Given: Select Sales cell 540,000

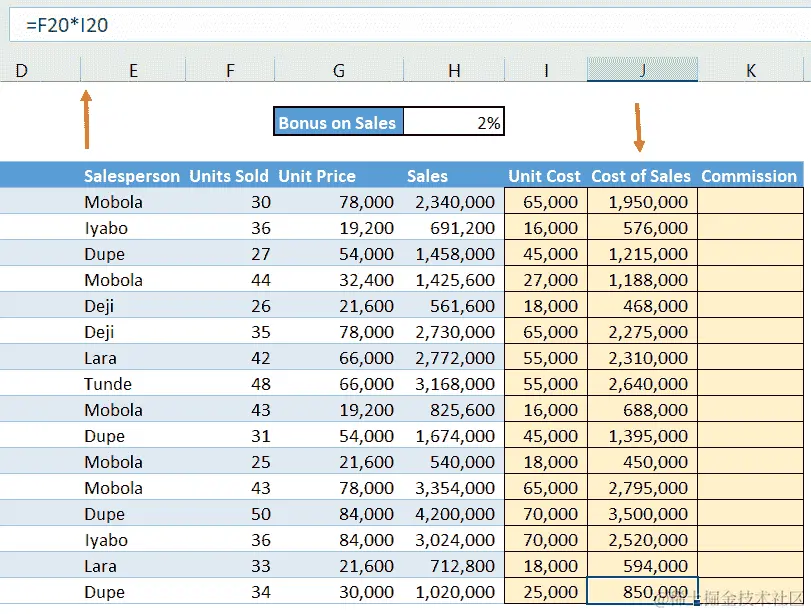Looking at the screenshot, I should [x=454, y=461].
